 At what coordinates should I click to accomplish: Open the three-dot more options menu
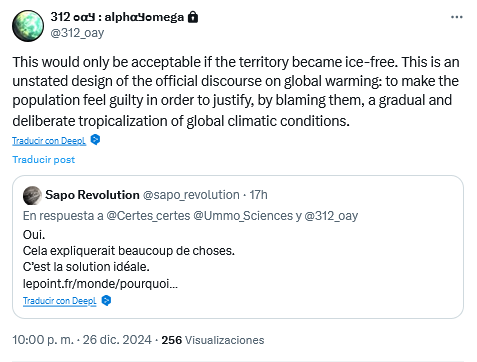tap(456, 17)
